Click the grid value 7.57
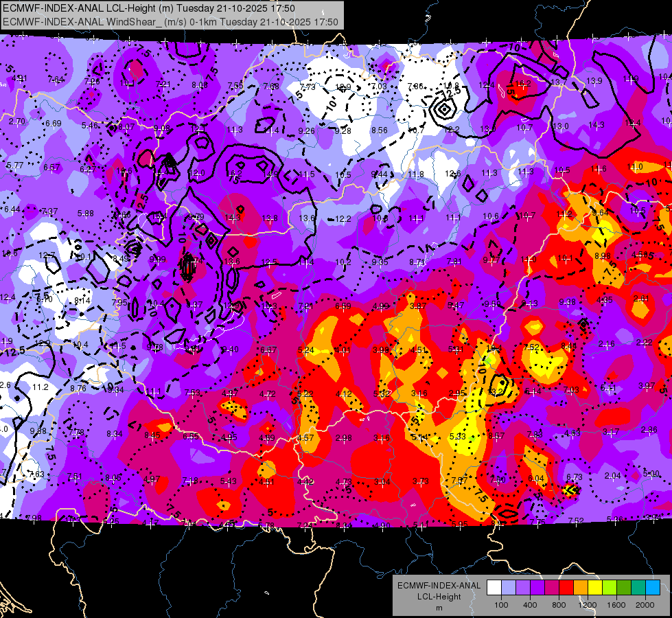This screenshot has height=618, width=672. click(x=459, y=480)
